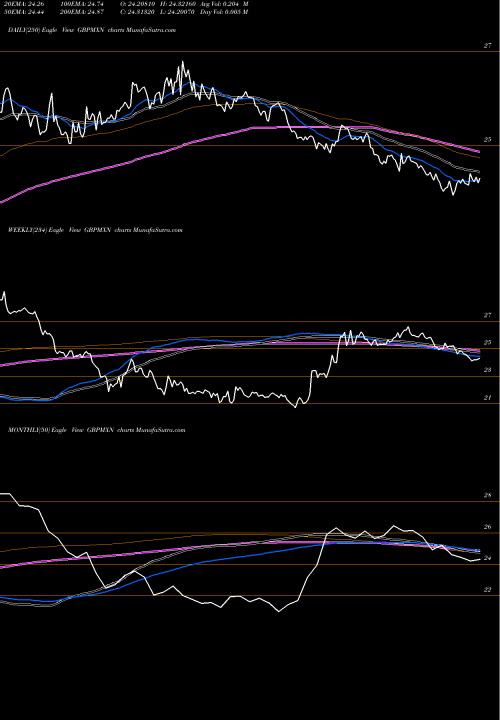
Task: Click the WEEKLY(284) Eagle View chart title
Action: click(95, 230)
